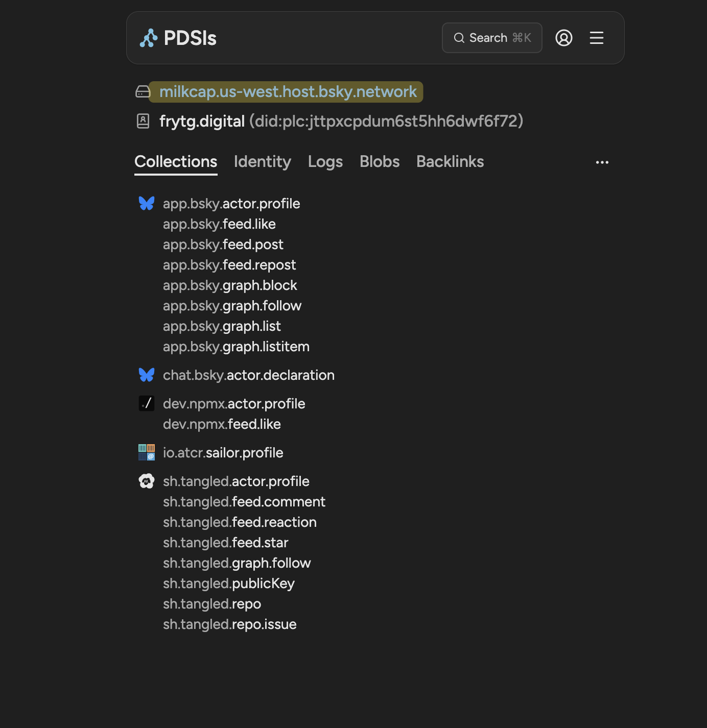Open the Logs tab
Viewport: 707px width, 728px height.
325,161
